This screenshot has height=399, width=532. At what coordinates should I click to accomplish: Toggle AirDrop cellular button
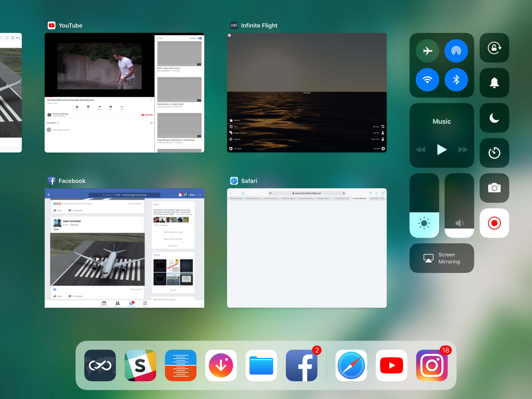[456, 51]
